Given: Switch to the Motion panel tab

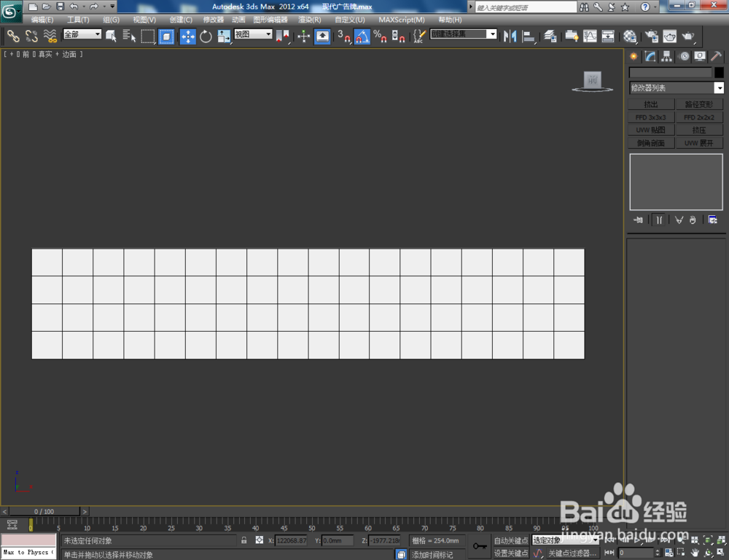Looking at the screenshot, I should point(684,57).
